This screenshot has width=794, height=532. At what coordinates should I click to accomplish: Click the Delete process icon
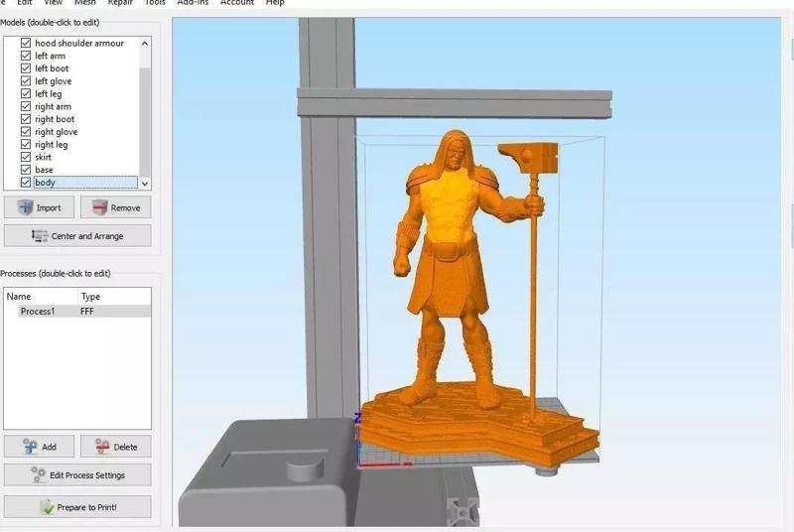(x=102, y=447)
